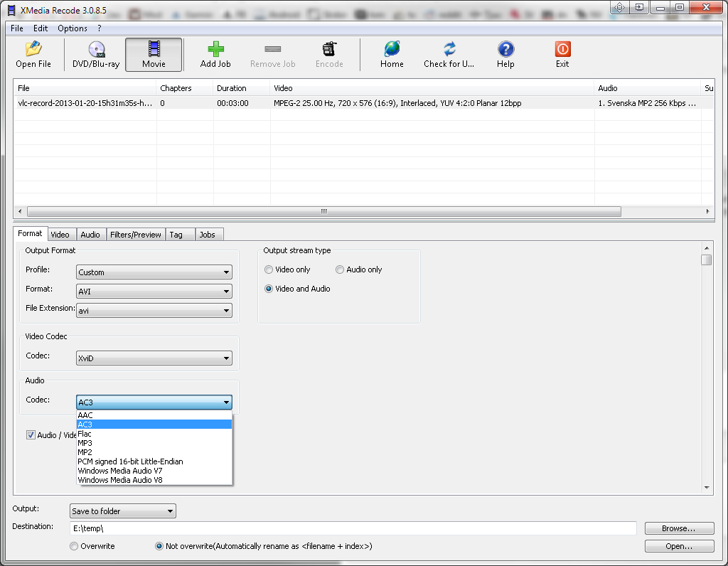Open the Edit menu
728x566 pixels.
(x=41, y=28)
